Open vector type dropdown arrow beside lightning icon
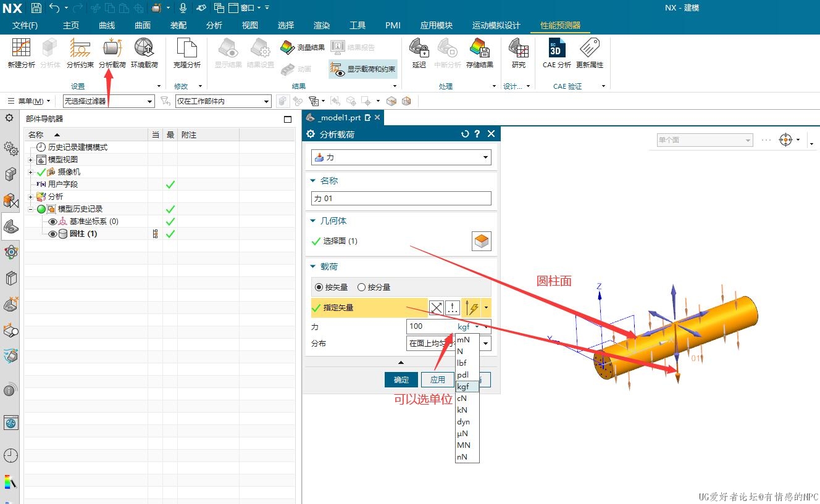 coord(487,307)
